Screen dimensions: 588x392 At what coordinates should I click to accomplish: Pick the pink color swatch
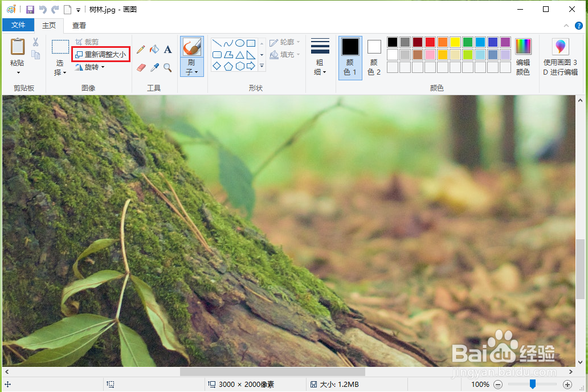(x=430, y=55)
